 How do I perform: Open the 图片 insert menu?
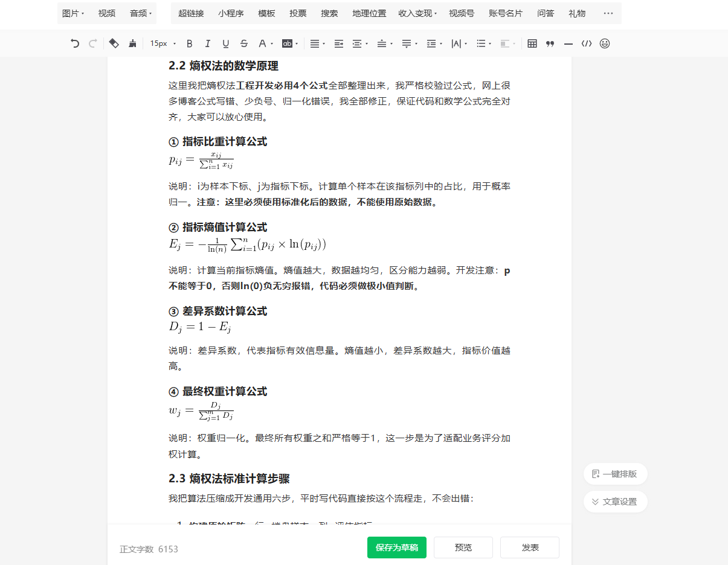tap(73, 13)
